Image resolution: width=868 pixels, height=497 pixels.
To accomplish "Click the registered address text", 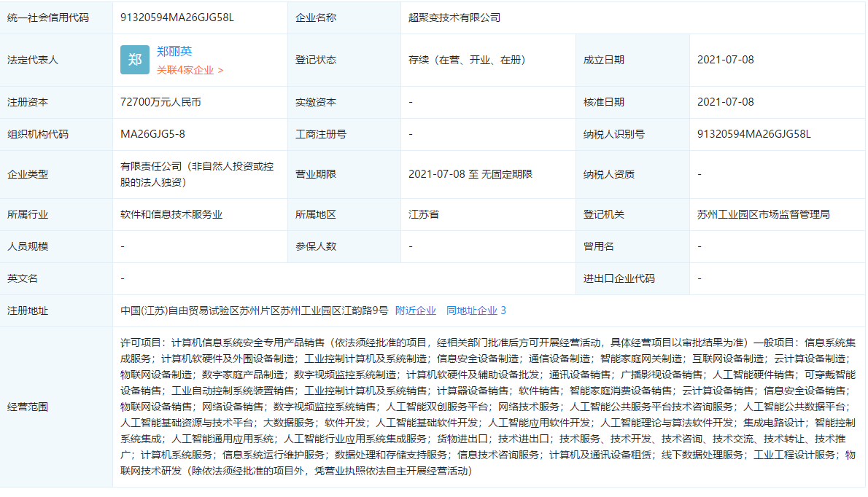I will (255, 310).
